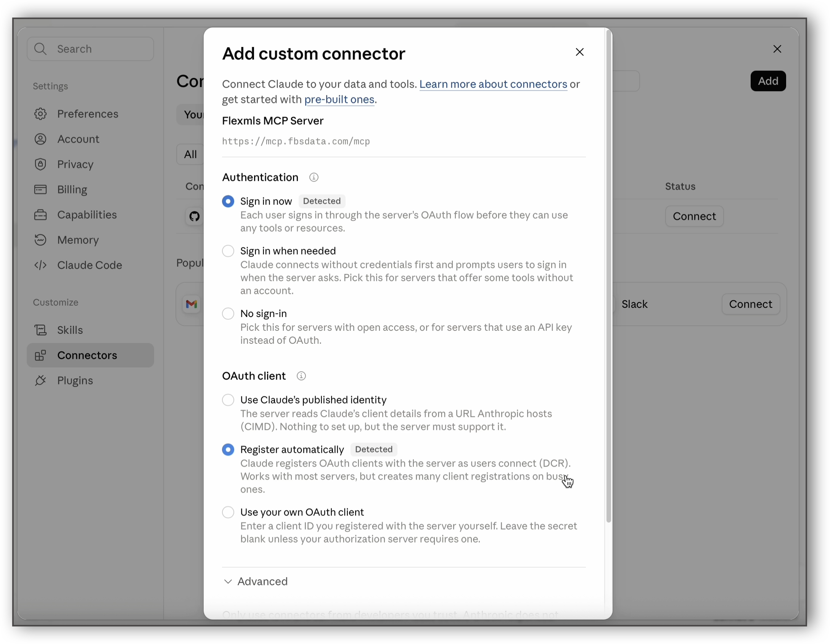Click the Skills icon in sidebar

pos(40,330)
